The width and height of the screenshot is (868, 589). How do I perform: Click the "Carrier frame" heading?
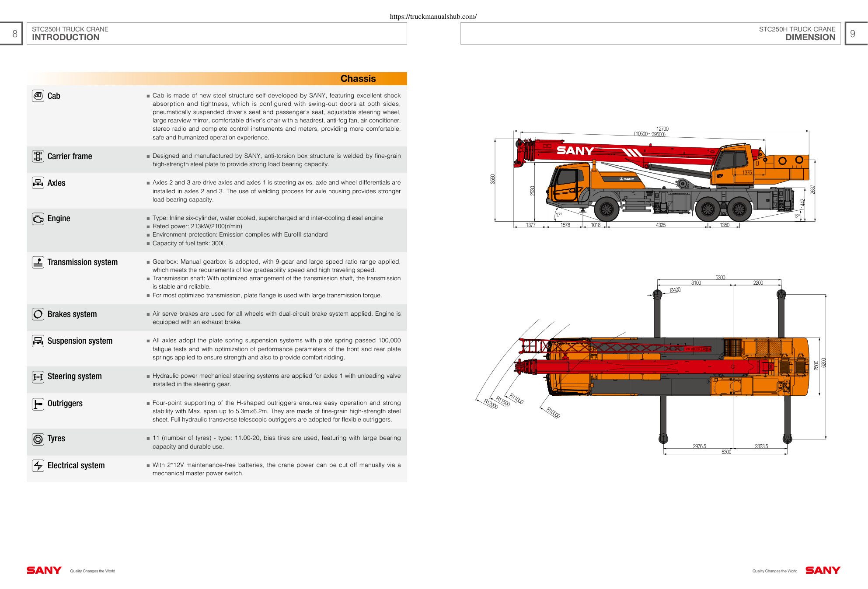(x=70, y=157)
